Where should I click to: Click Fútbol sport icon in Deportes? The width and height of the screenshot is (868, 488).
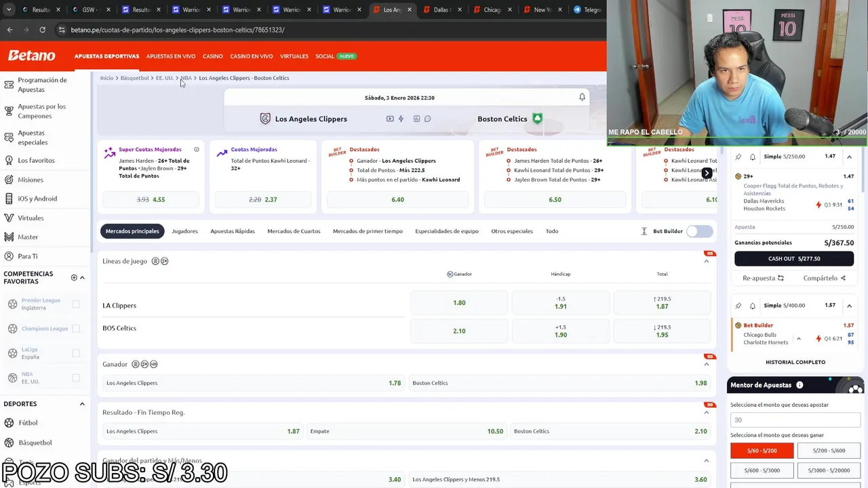click(x=9, y=423)
